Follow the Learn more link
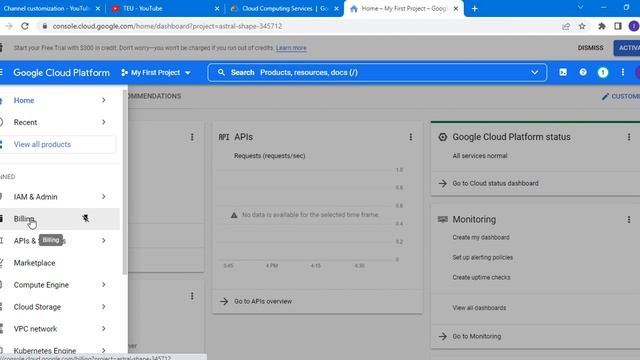Viewport: 640px width, 360px height. point(291,48)
